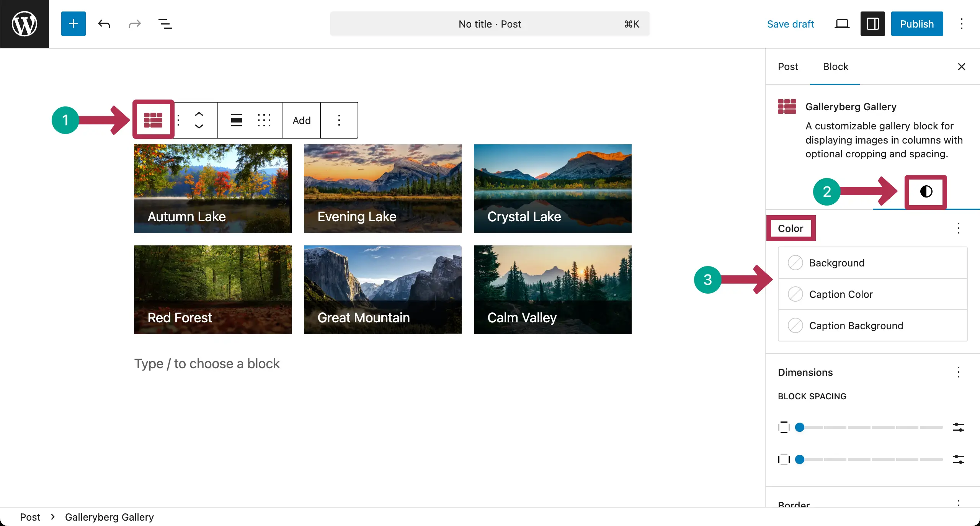The width and height of the screenshot is (980, 526).
Task: Toggle custom size control on second spacing slider
Action: click(x=959, y=460)
